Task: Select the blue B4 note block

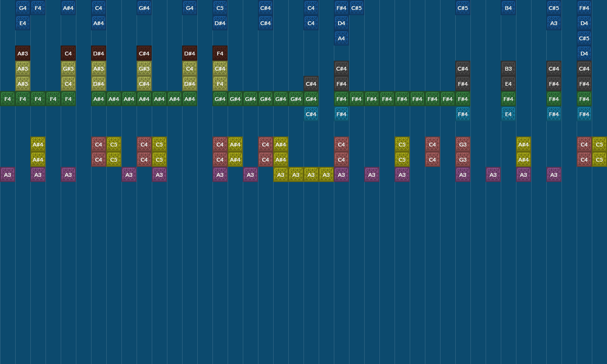Action: pos(508,8)
